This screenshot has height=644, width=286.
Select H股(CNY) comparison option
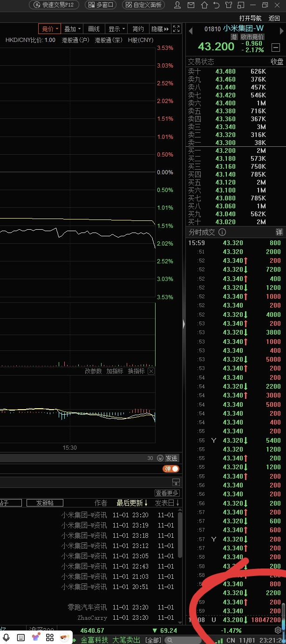coord(140,40)
